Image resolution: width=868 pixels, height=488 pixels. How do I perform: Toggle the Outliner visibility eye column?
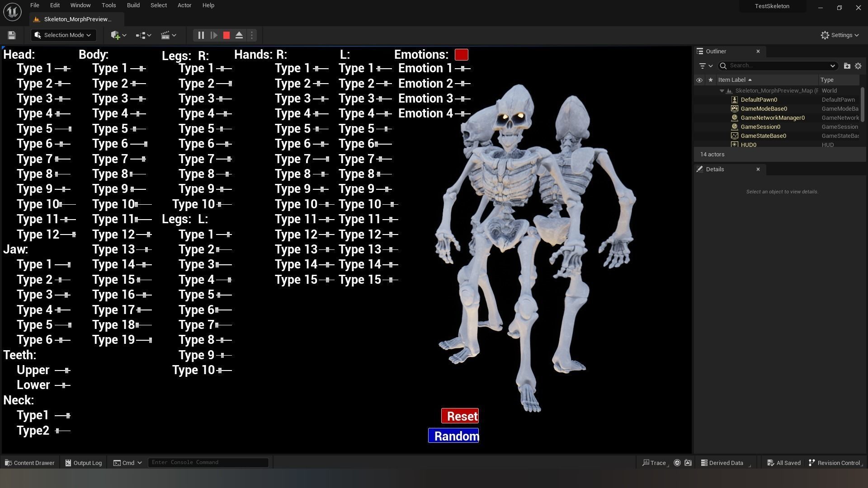pyautogui.click(x=699, y=80)
